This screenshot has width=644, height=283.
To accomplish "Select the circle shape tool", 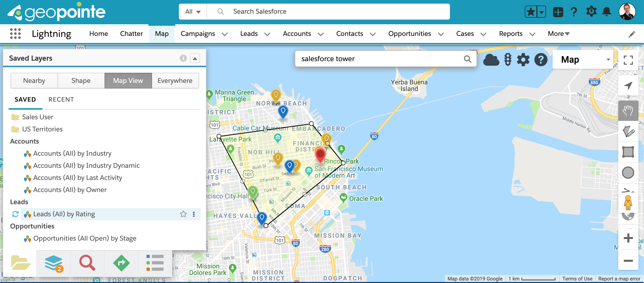I will 628,173.
